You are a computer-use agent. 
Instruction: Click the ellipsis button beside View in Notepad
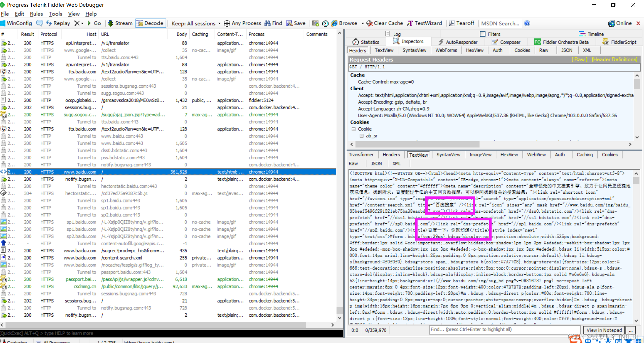point(631,330)
